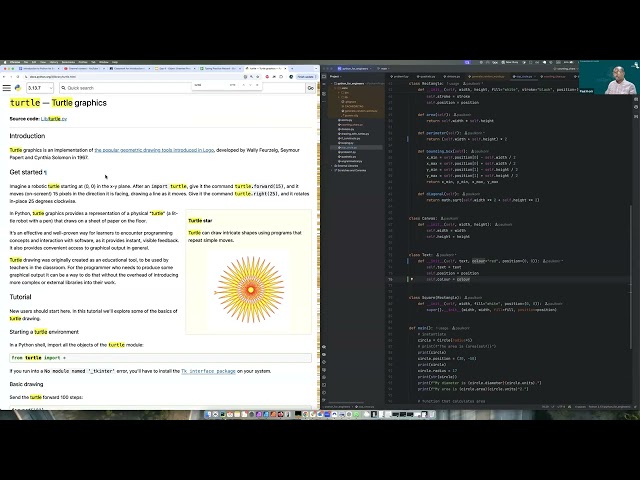
Task: Open the Bookmarks menu in macOS menu bar
Action: tap(68, 62)
